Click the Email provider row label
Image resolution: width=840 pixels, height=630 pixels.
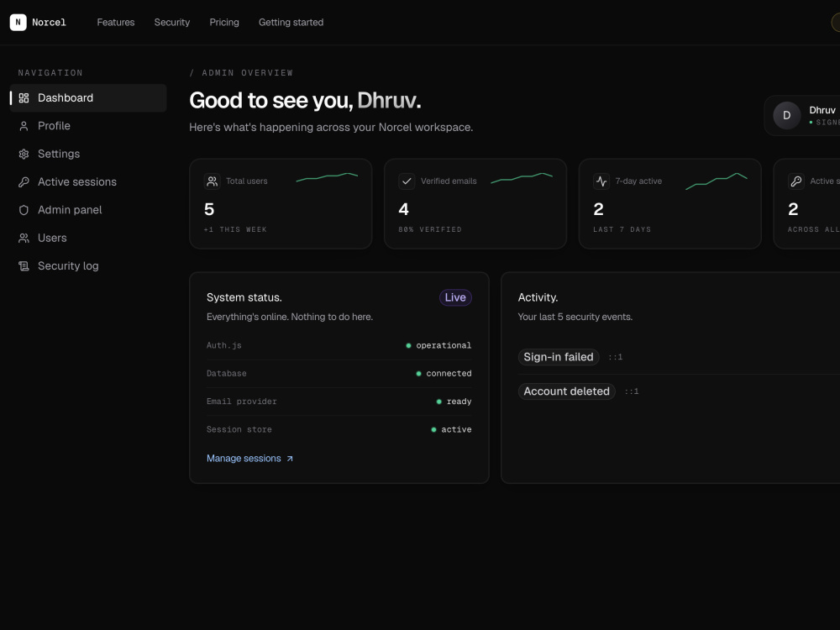tap(242, 402)
